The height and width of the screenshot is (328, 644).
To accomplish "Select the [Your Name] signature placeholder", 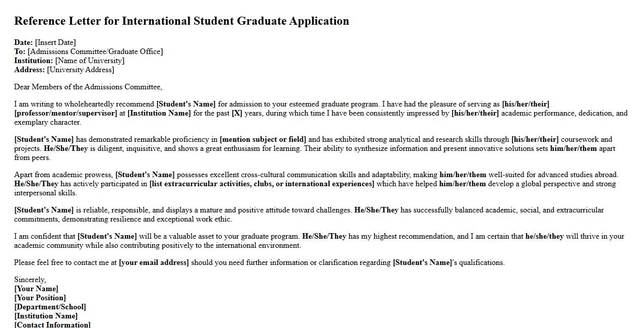I will click(36, 289).
